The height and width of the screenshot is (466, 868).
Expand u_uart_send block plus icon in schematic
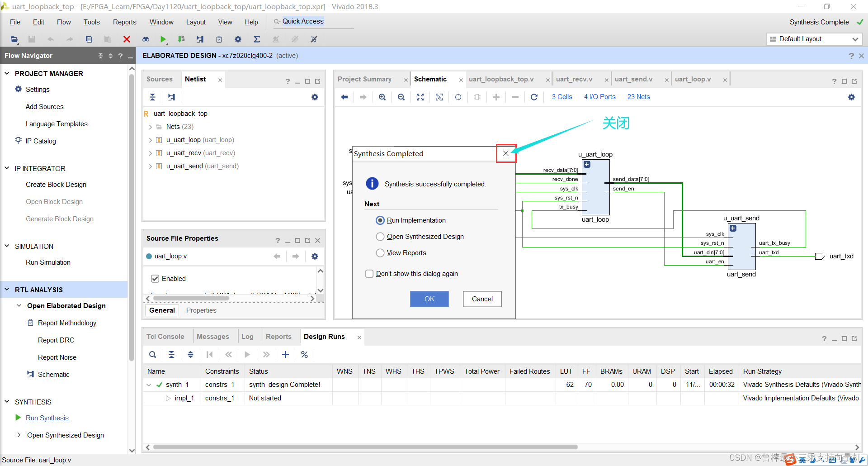733,228
